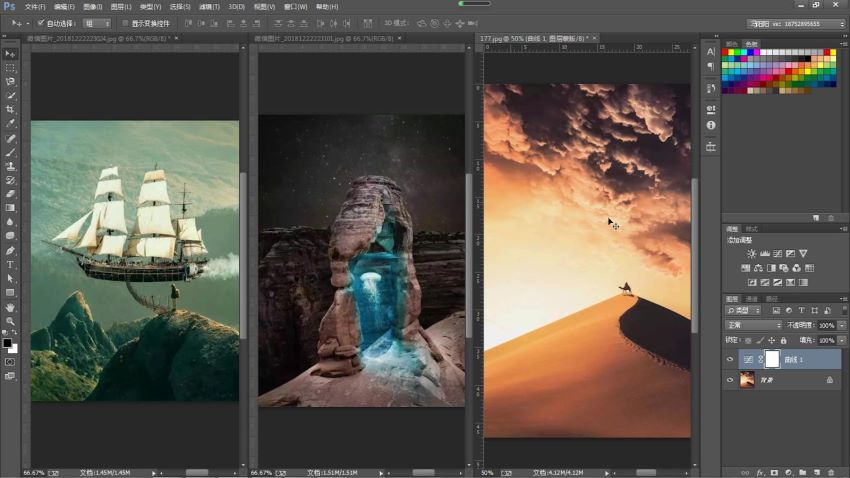Select the Path Selection arrow tool

[x=10, y=278]
